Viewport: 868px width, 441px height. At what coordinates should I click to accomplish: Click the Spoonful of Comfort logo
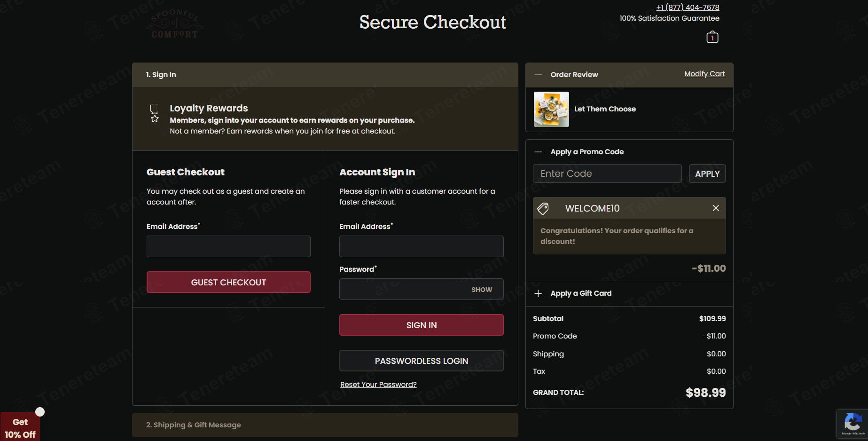175,24
